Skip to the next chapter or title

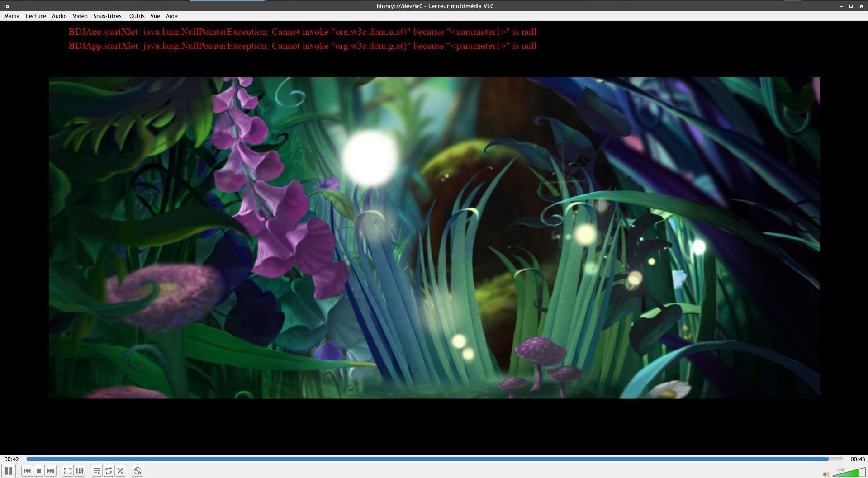tap(51, 471)
